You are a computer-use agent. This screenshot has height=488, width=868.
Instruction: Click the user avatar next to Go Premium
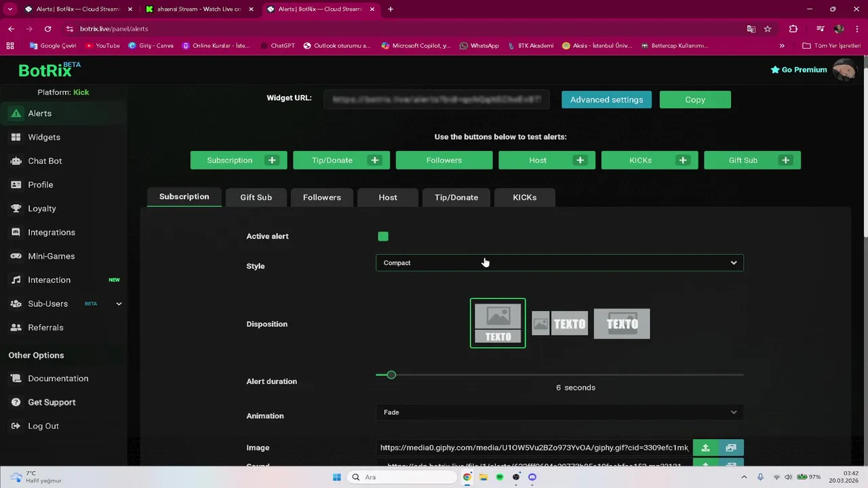[844, 69]
